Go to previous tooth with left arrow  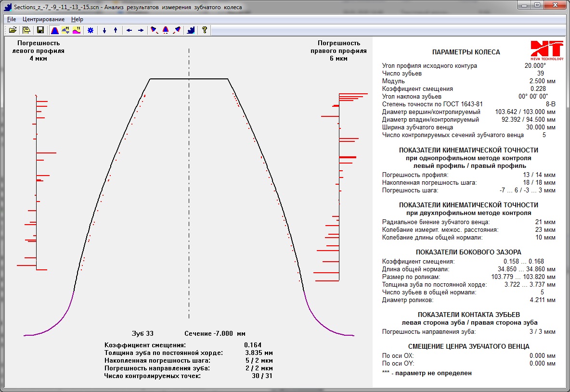(x=129, y=30)
